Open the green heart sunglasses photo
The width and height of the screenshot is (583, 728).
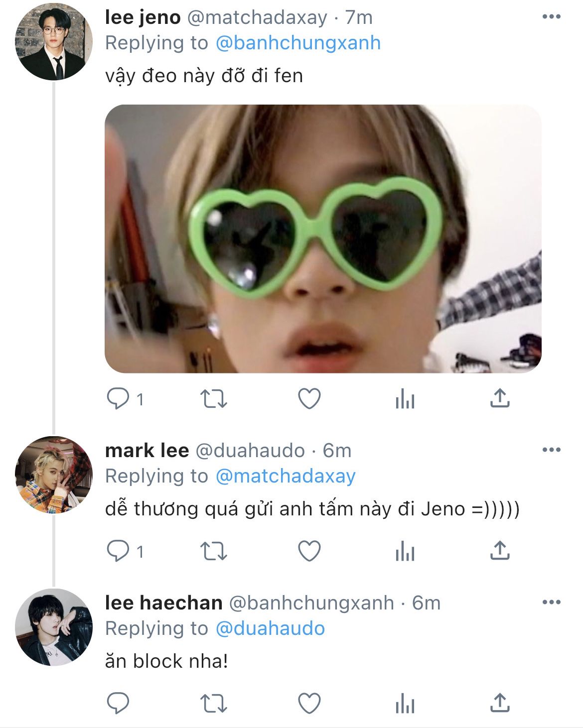[323, 239]
